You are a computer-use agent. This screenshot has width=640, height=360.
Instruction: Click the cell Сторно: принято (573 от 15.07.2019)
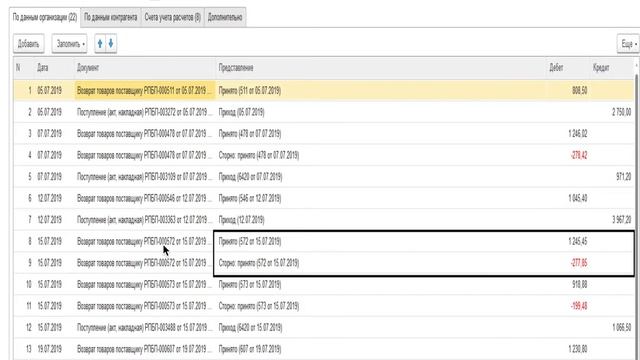pos(259,306)
